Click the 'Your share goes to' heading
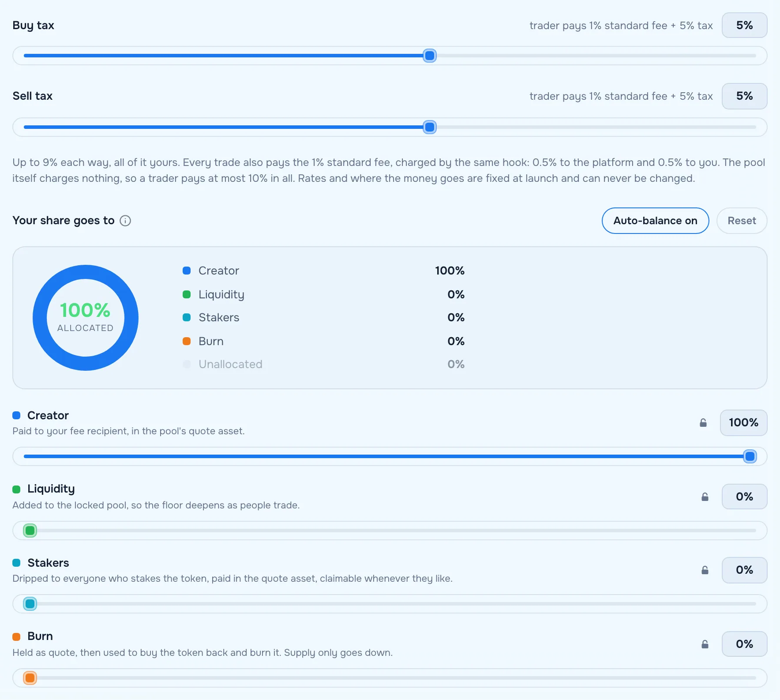Image resolution: width=780 pixels, height=700 pixels. coord(64,221)
